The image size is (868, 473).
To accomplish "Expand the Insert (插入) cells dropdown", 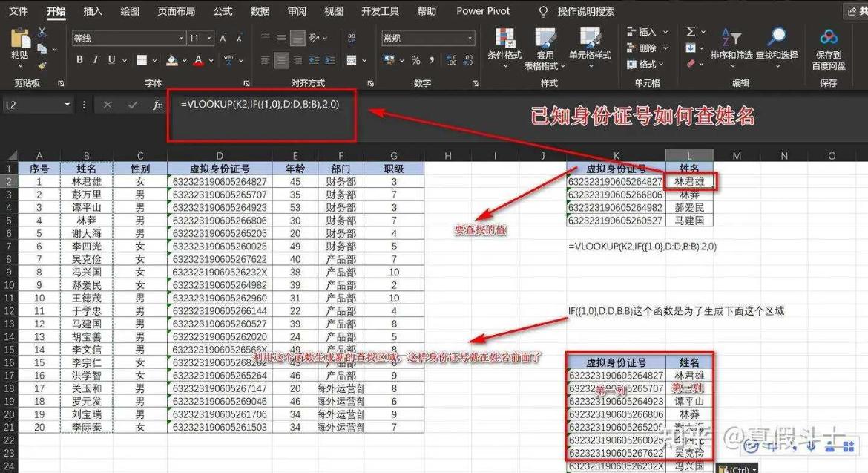I will coord(665,32).
